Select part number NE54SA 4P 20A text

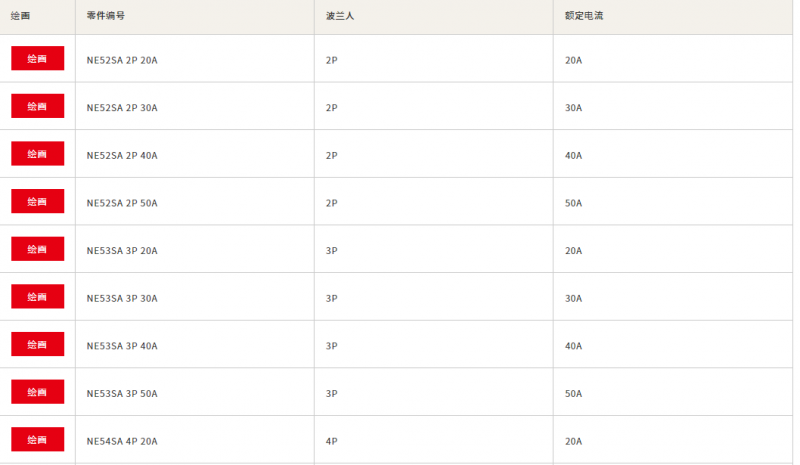122,442
